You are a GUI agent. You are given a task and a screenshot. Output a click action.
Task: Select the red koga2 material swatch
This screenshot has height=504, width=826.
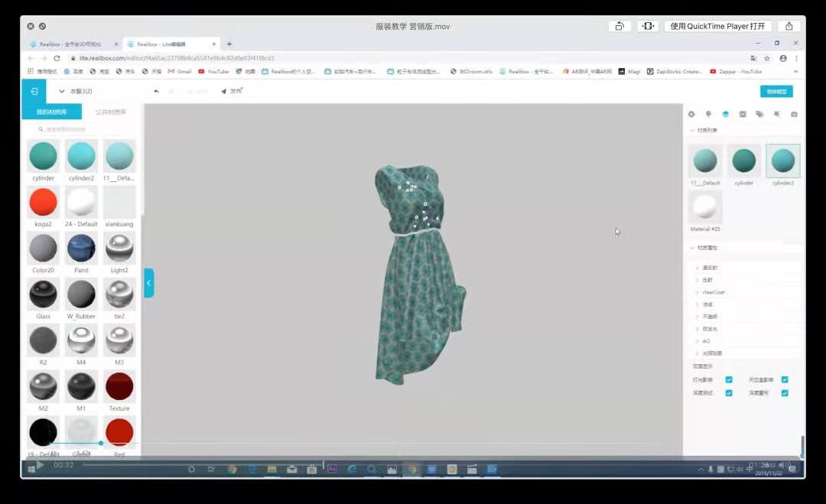pos(43,203)
